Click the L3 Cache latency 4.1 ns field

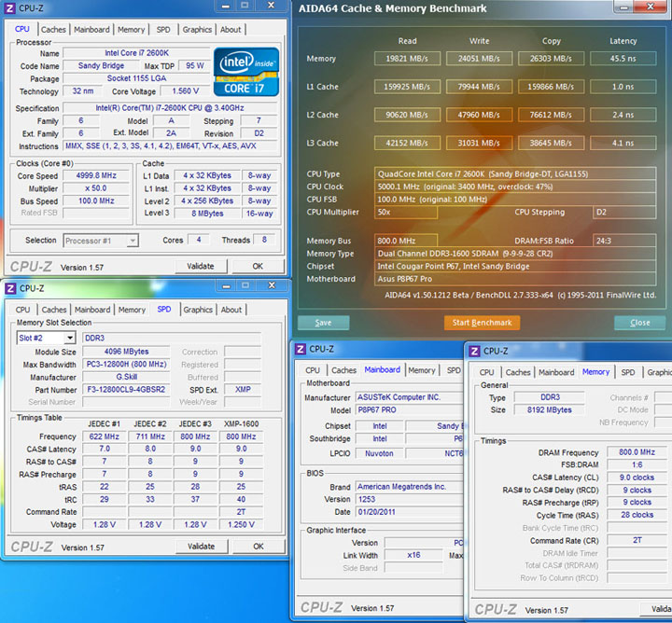pos(623,144)
